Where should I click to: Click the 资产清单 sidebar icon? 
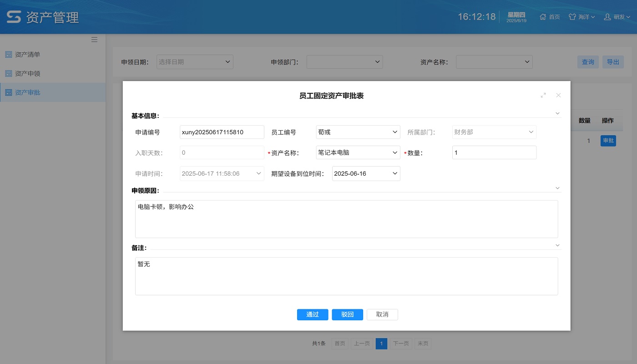click(8, 54)
